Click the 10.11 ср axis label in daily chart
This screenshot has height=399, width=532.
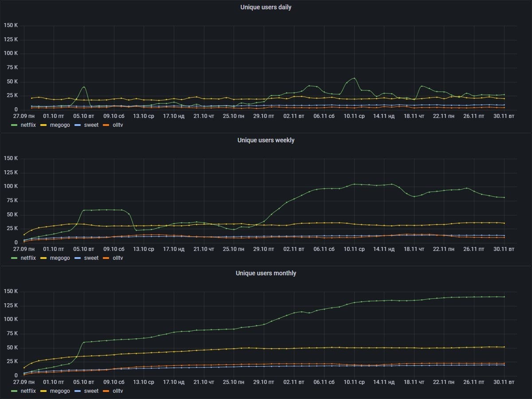tap(354, 116)
